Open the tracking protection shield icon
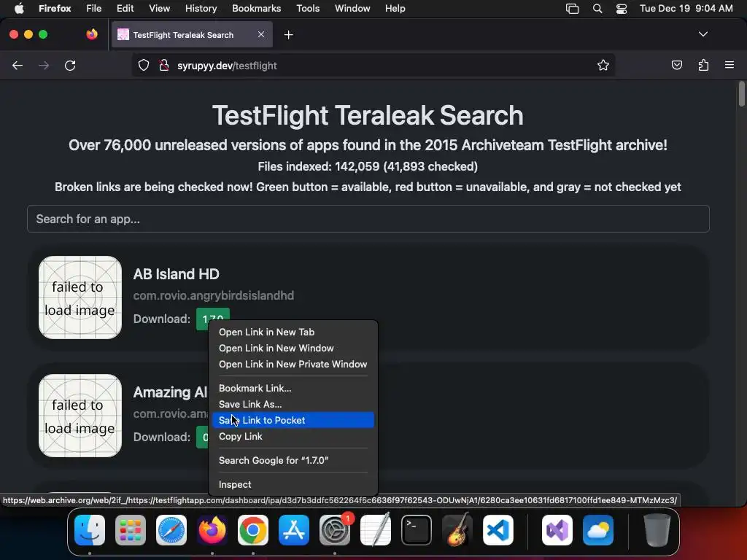This screenshot has height=560, width=747. (144, 65)
